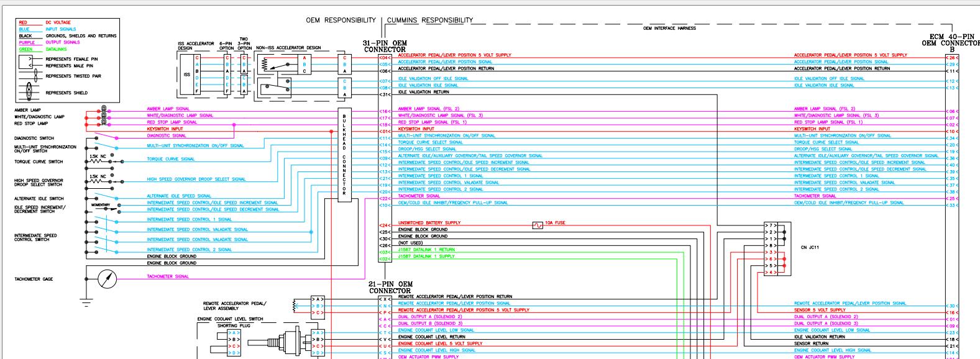The width and height of the screenshot is (980, 359).
Task: Click the TACHOMETER GAGE label
Action: [x=34, y=279]
